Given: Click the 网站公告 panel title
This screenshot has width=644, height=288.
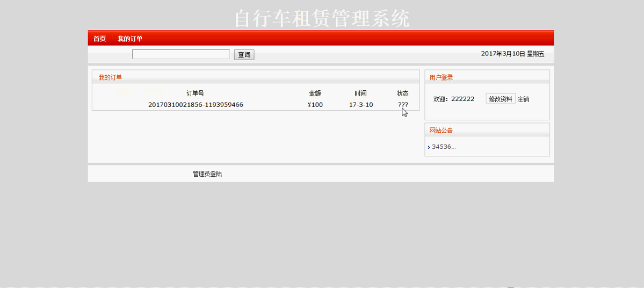Looking at the screenshot, I should click(441, 131).
